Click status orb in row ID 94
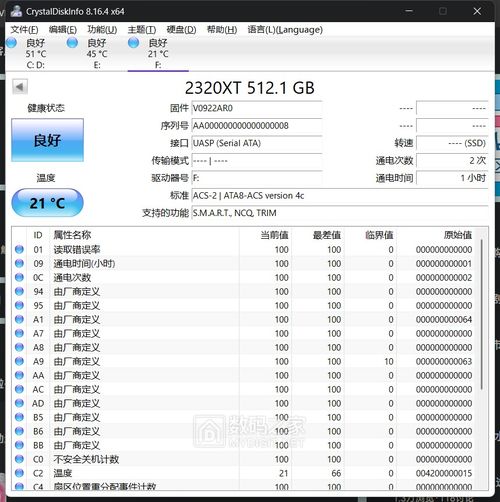500x502 pixels. coord(19,291)
